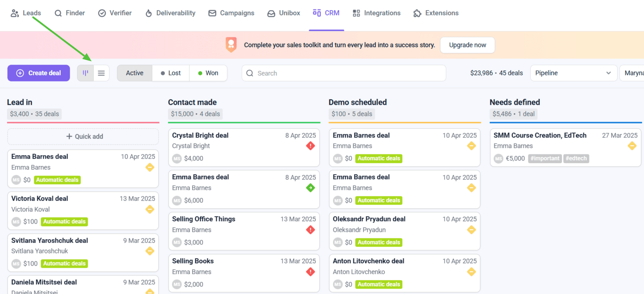The image size is (644, 294).
Task: Filter deals by Lost status
Action: pyautogui.click(x=171, y=73)
